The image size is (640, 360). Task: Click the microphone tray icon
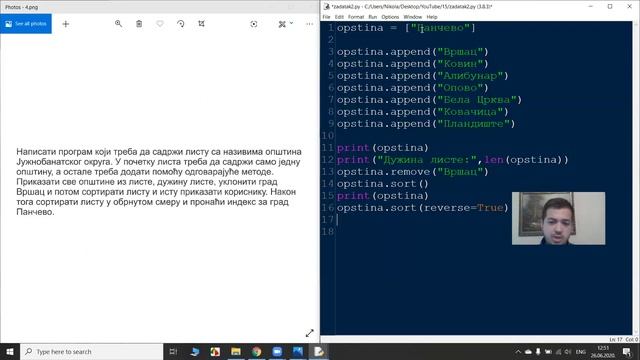(x=538, y=351)
